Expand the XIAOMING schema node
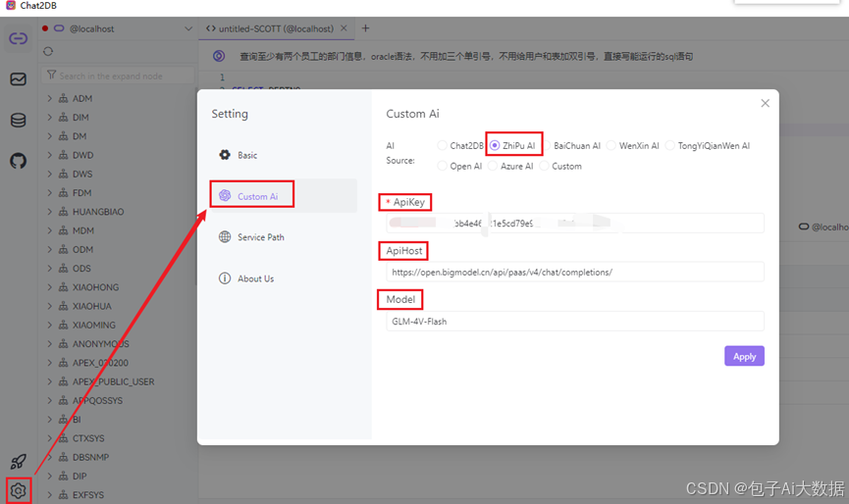This screenshot has height=504, width=849. pyautogui.click(x=49, y=325)
